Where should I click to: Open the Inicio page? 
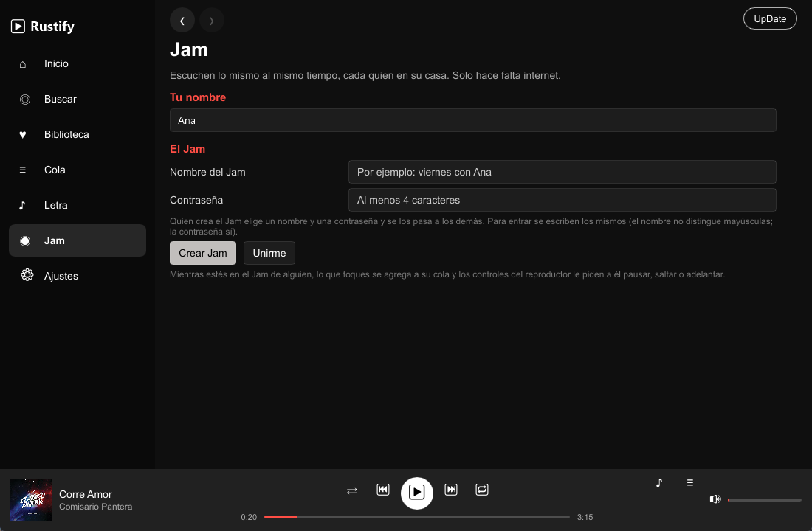[x=78, y=63]
